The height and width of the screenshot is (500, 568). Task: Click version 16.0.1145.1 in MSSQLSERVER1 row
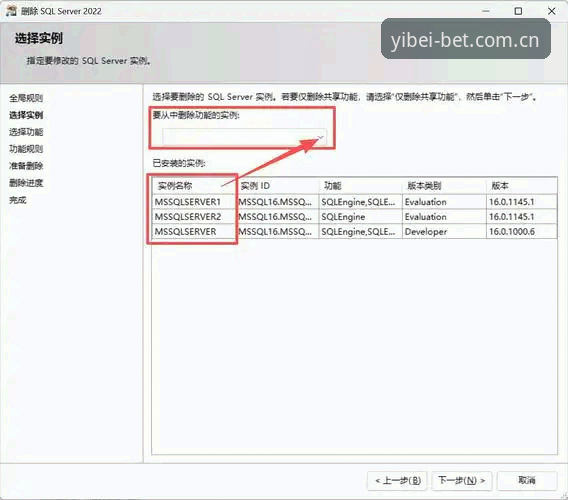[521, 202]
